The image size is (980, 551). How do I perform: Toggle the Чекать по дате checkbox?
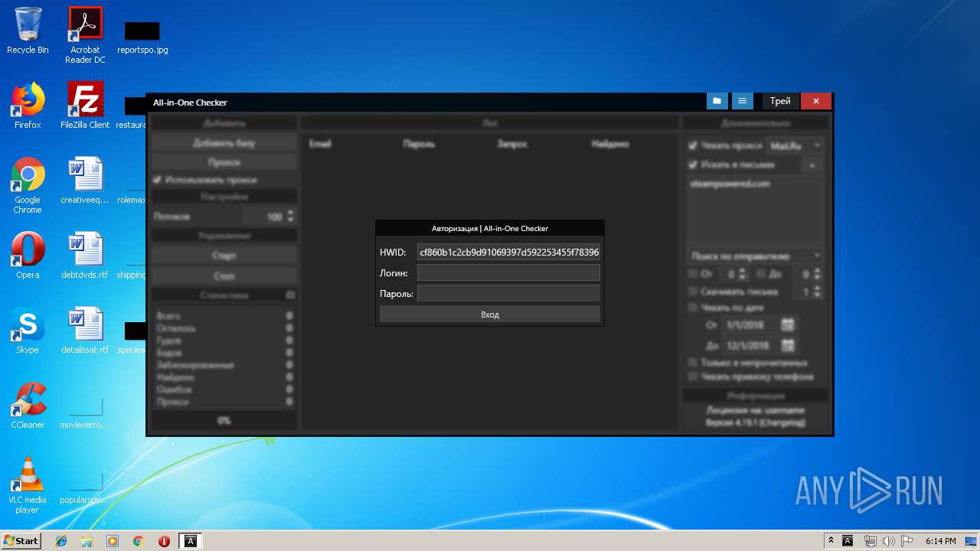(x=693, y=308)
